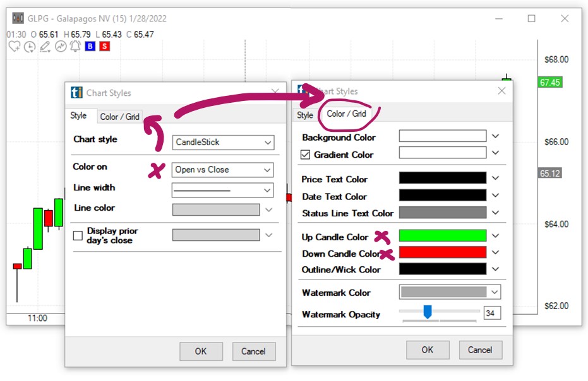This screenshot has height=381, width=588.
Task: Open the Color on dropdown
Action: coord(223,170)
